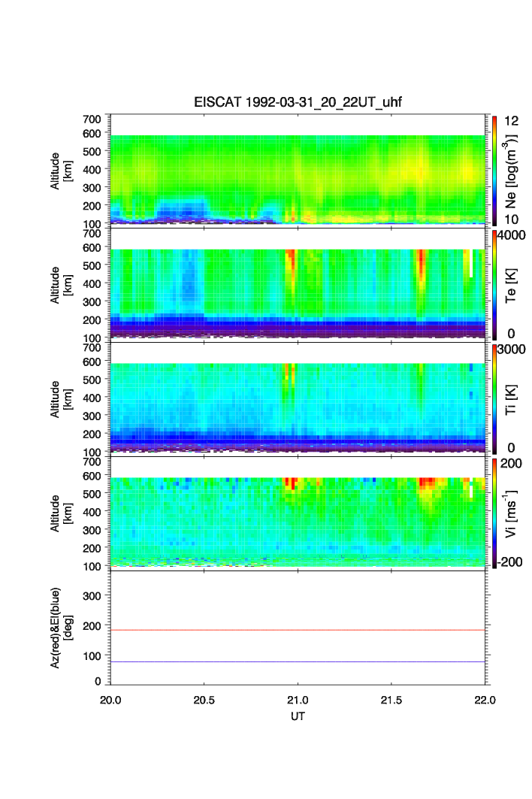Click the '20.0' time tick label
This screenshot has width=532, height=799.
[x=110, y=700]
